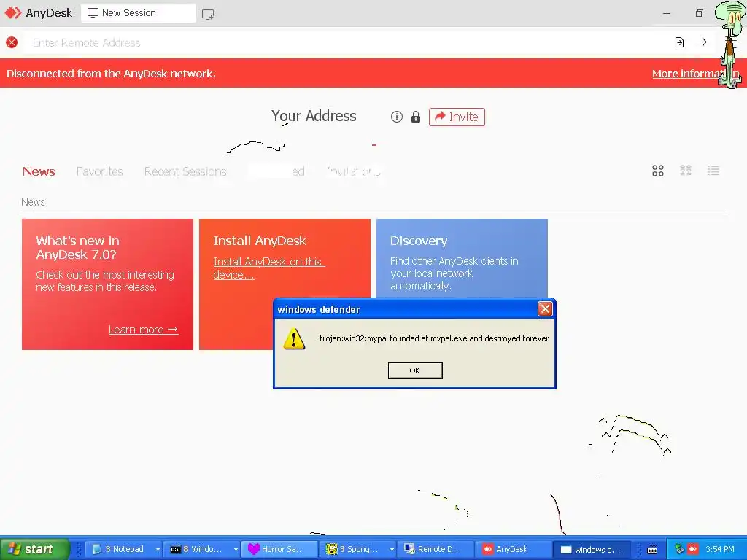This screenshot has height=560, width=747.
Task: Click the 3:54 PM clock
Action: (720, 549)
